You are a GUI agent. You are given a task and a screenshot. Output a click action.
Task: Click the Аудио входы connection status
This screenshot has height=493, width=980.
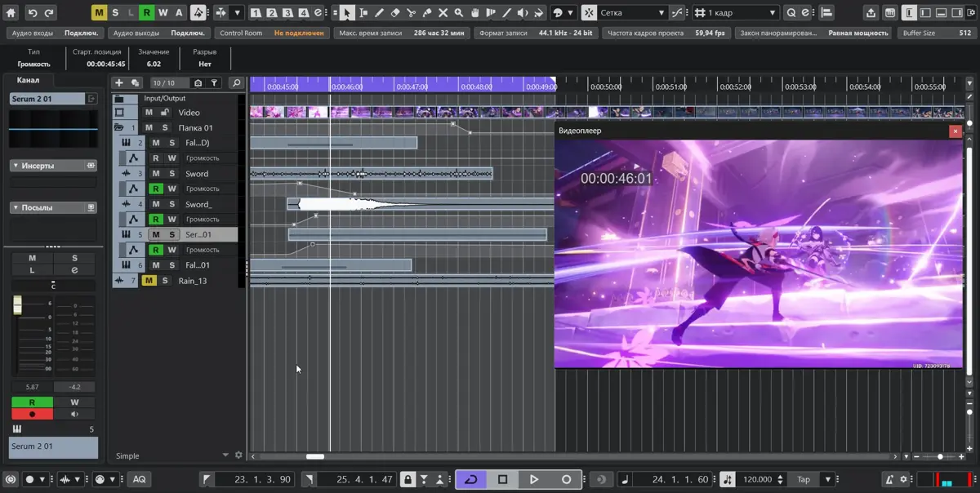coord(82,33)
